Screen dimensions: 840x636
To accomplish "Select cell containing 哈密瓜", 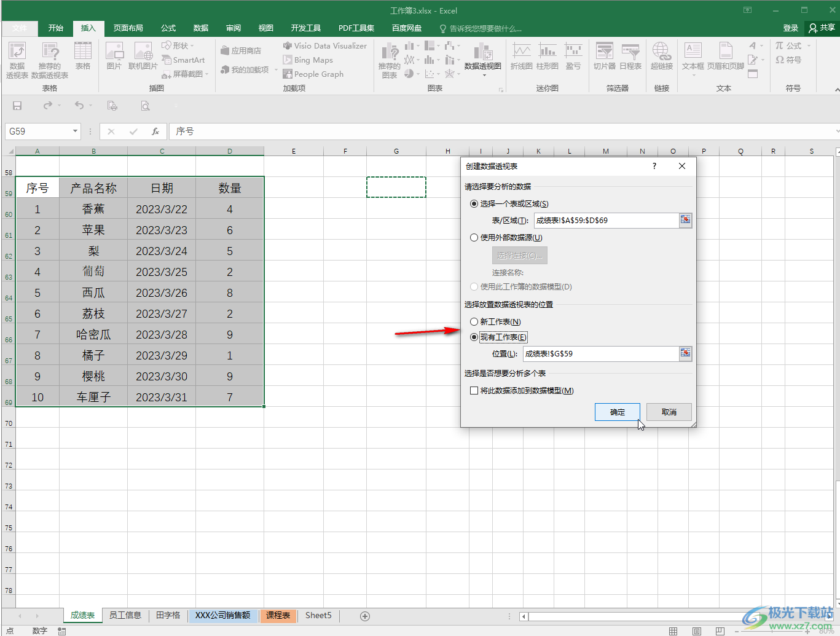I will 93,334.
